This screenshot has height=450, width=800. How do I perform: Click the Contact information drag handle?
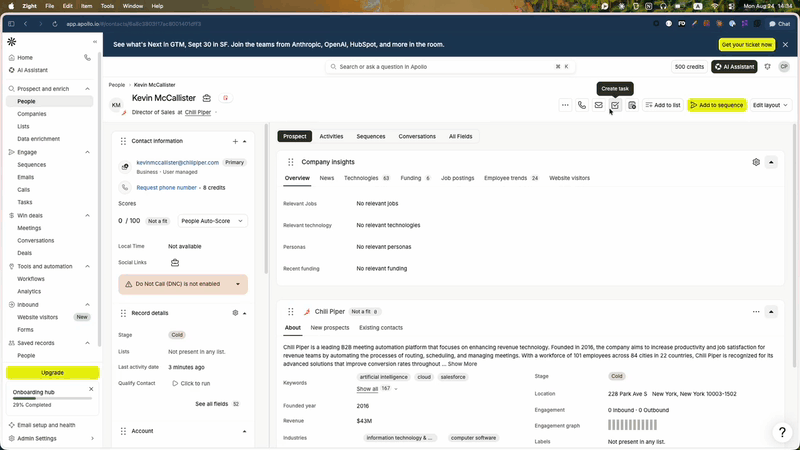123,141
